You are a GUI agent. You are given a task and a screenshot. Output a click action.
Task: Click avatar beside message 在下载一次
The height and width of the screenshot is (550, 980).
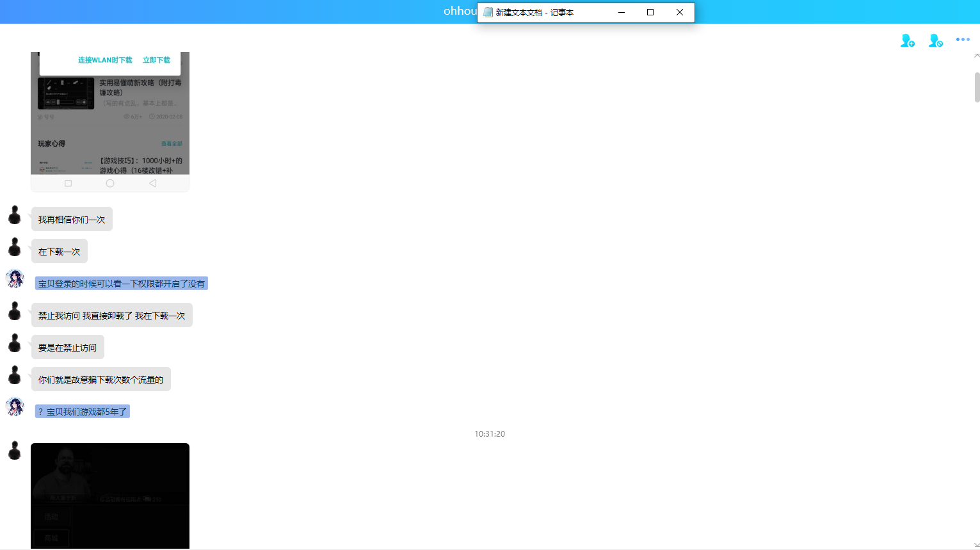15,247
